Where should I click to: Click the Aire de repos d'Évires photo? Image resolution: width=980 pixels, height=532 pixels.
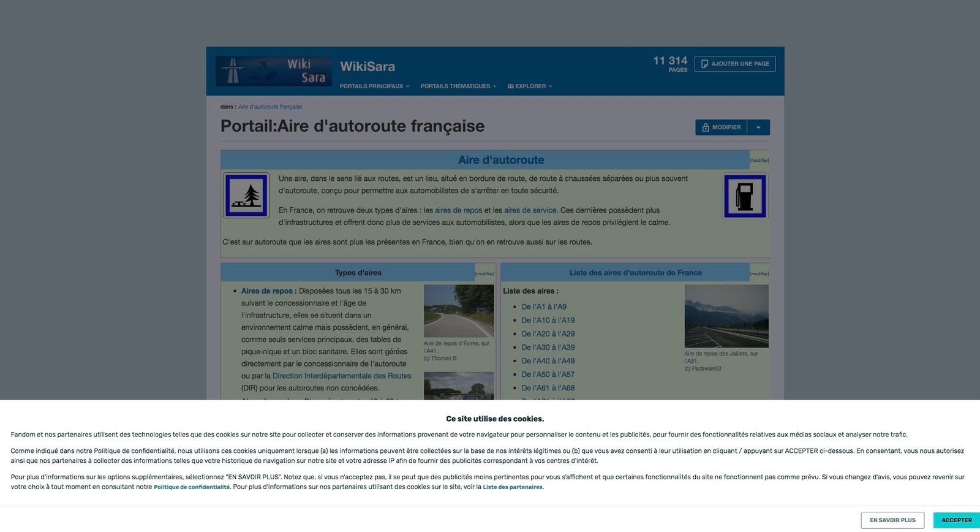458,311
